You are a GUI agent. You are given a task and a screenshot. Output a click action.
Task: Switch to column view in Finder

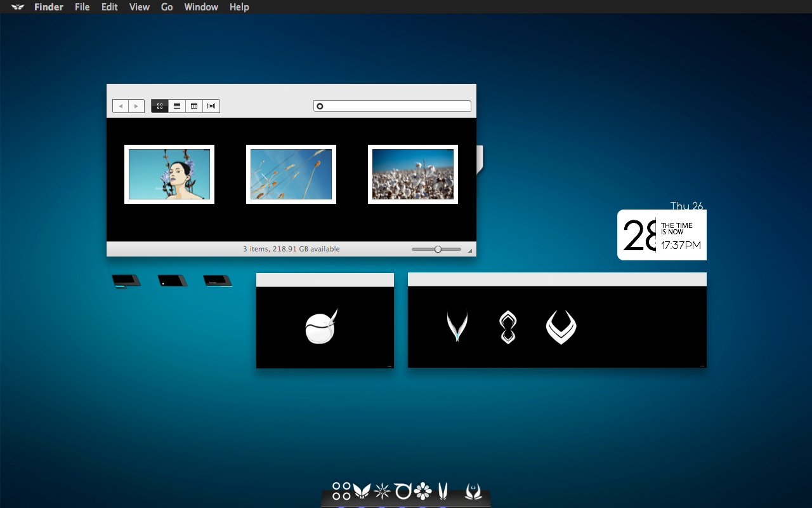coord(194,106)
